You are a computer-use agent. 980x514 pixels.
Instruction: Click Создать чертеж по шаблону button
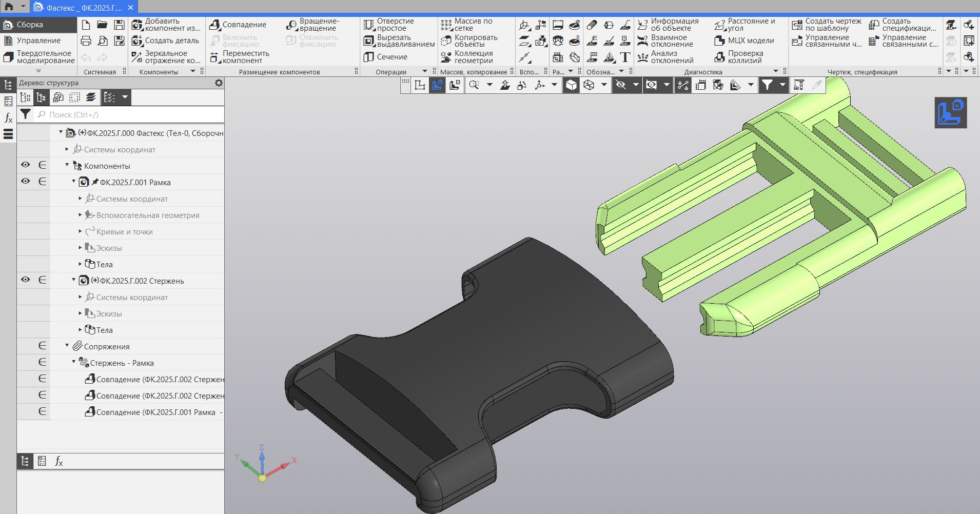(x=827, y=25)
